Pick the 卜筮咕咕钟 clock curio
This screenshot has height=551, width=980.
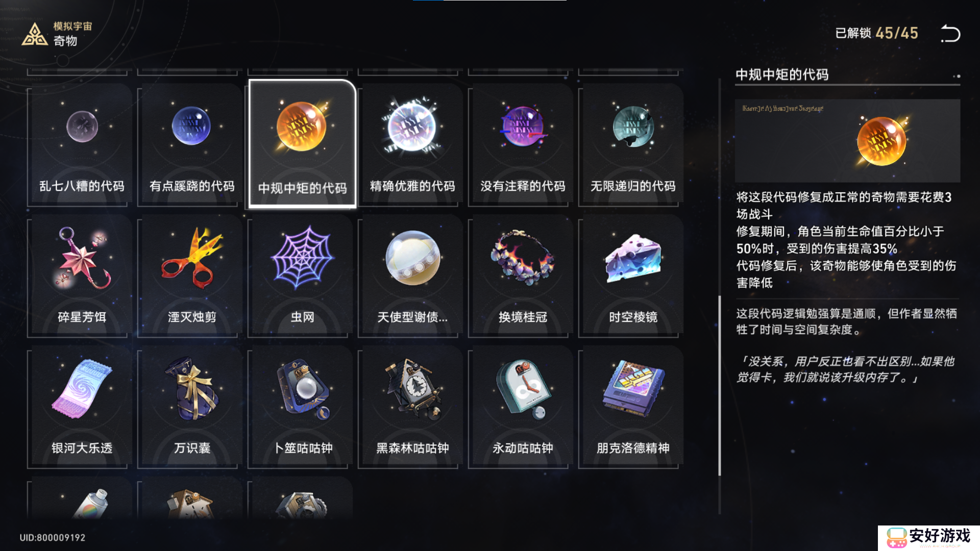coord(302,407)
